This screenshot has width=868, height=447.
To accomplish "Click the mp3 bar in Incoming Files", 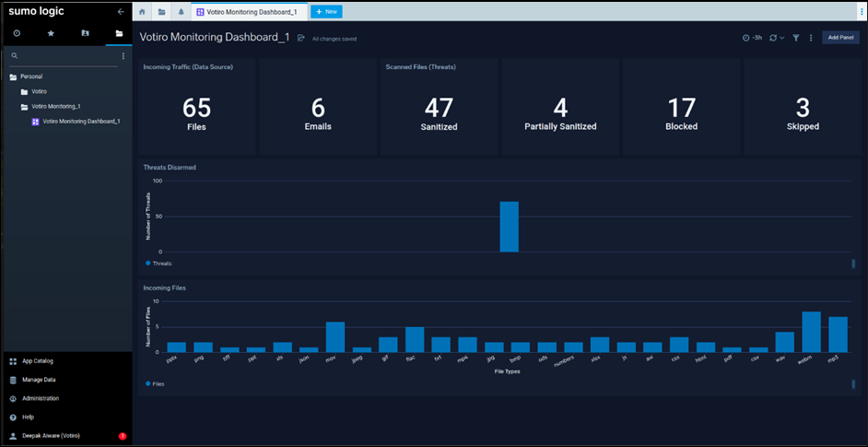I will click(x=839, y=335).
